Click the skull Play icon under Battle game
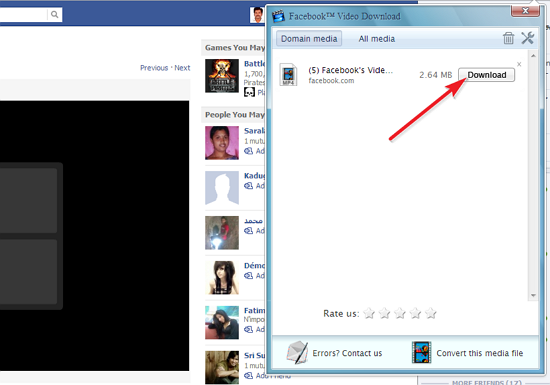 249,92
